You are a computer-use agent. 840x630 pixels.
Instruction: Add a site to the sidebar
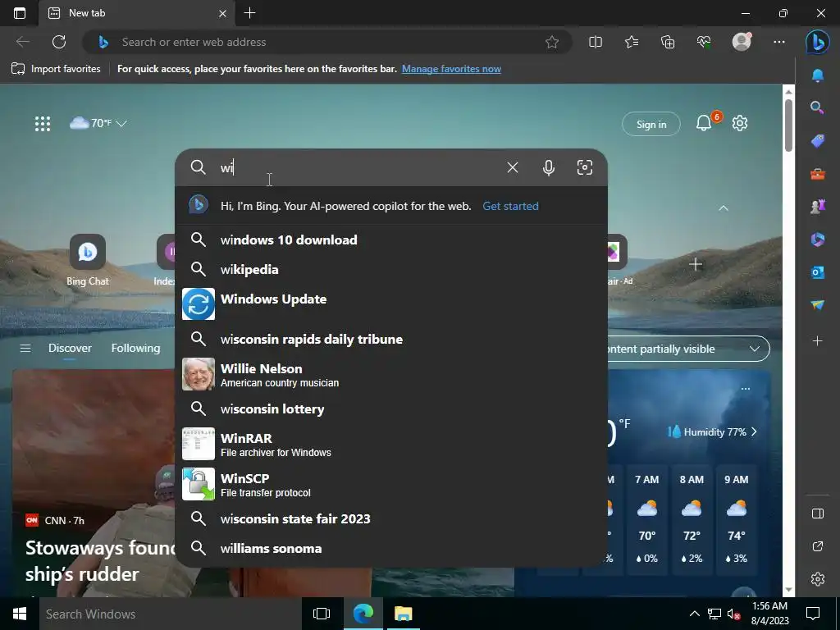click(x=818, y=340)
